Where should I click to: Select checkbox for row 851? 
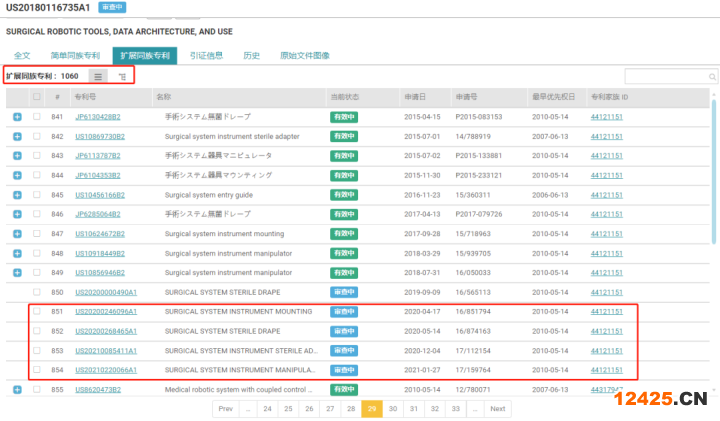coord(37,311)
